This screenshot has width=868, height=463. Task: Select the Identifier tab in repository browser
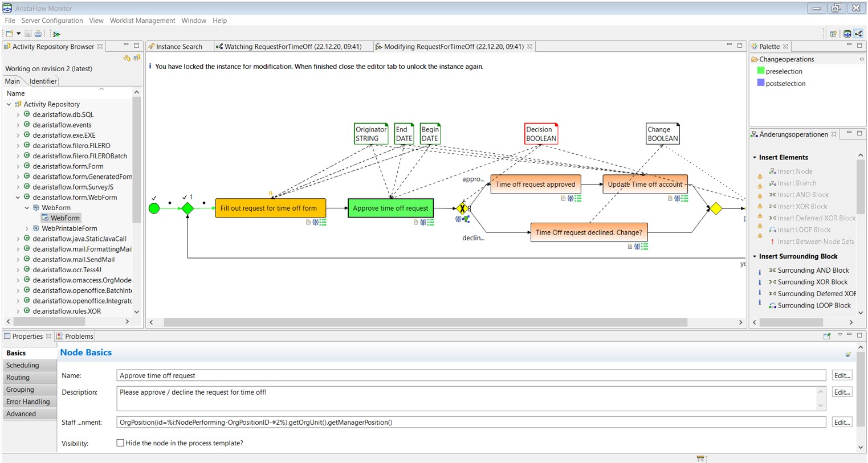click(x=43, y=81)
